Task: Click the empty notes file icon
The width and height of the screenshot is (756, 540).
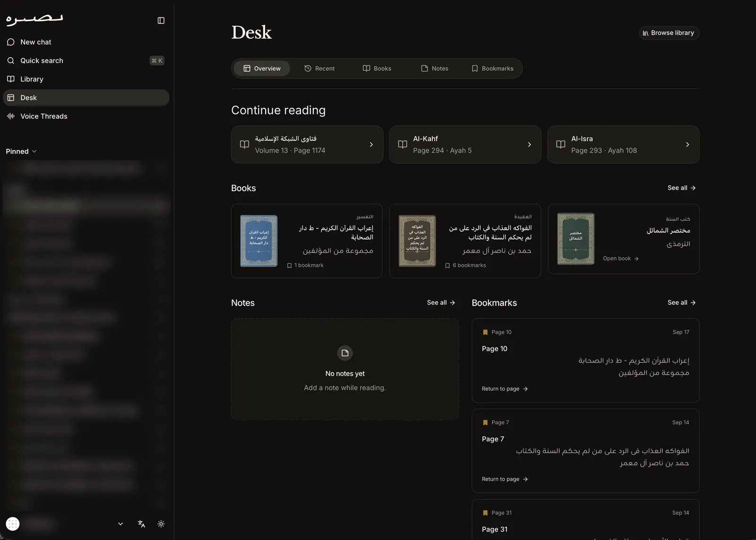Action: [345, 353]
